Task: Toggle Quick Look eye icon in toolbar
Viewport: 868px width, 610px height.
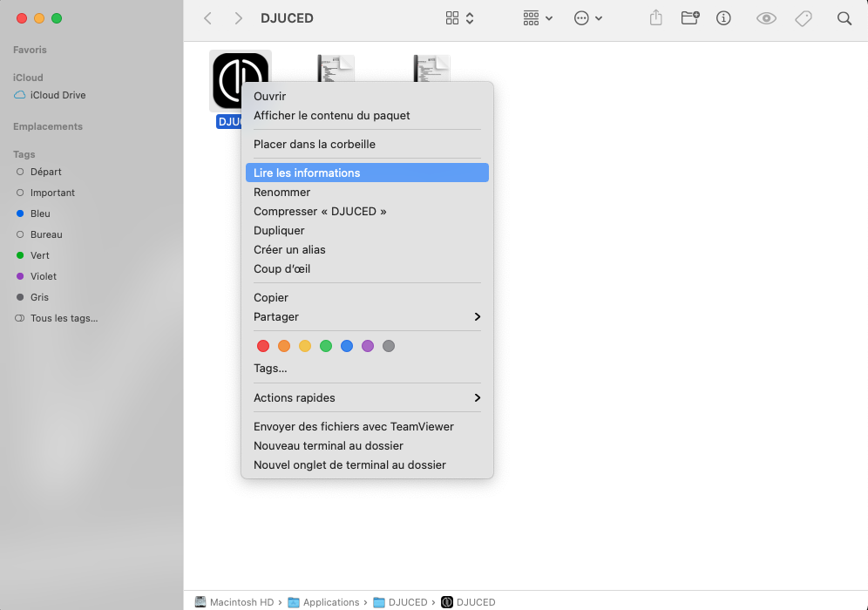Action: pyautogui.click(x=766, y=18)
